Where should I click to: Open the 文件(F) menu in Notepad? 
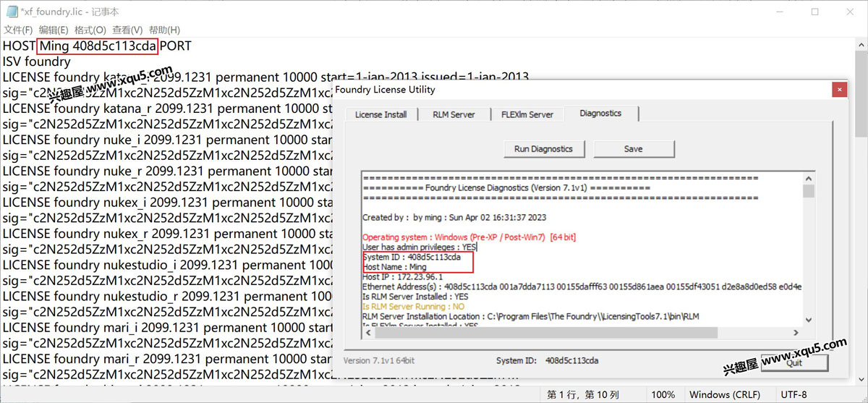(x=18, y=30)
